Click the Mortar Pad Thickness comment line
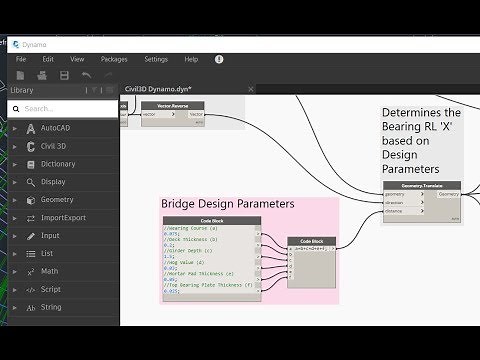The height and width of the screenshot is (360, 480). (x=199, y=274)
